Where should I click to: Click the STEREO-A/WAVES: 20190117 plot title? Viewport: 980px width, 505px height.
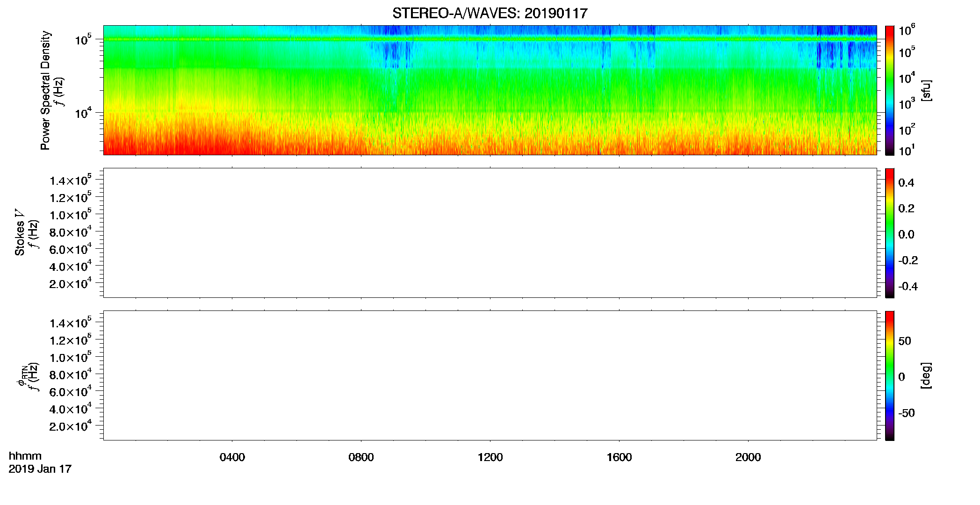[x=490, y=13]
